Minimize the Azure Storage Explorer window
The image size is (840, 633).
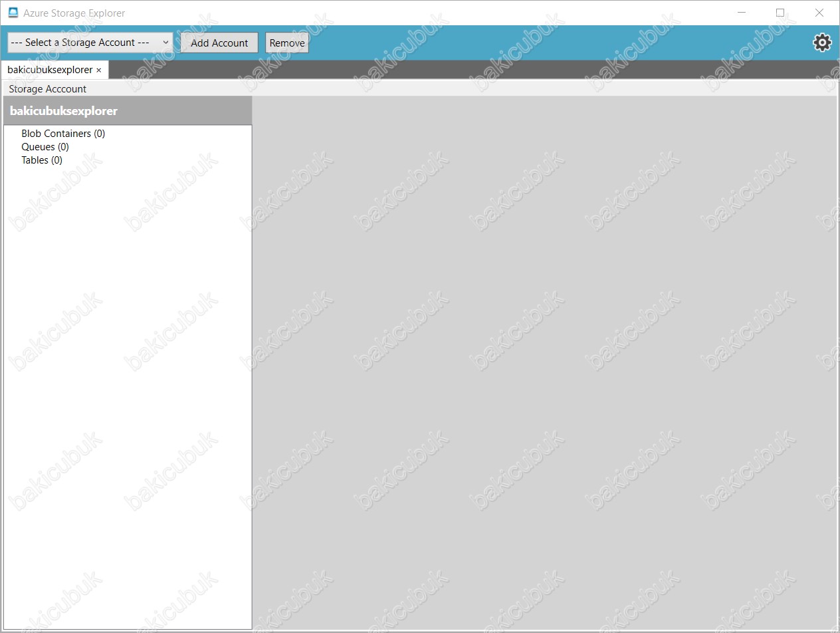coord(742,13)
